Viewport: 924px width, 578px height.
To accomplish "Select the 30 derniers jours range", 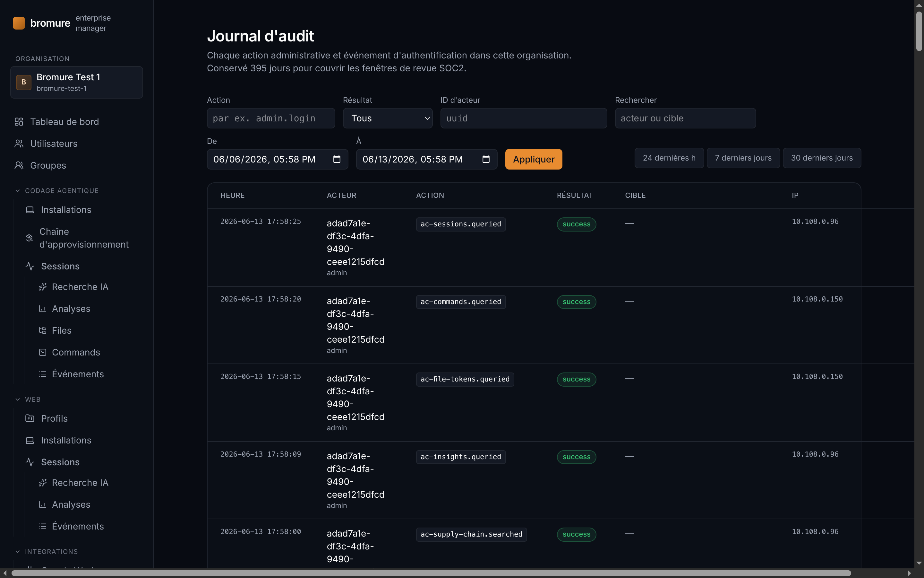I will (x=822, y=158).
